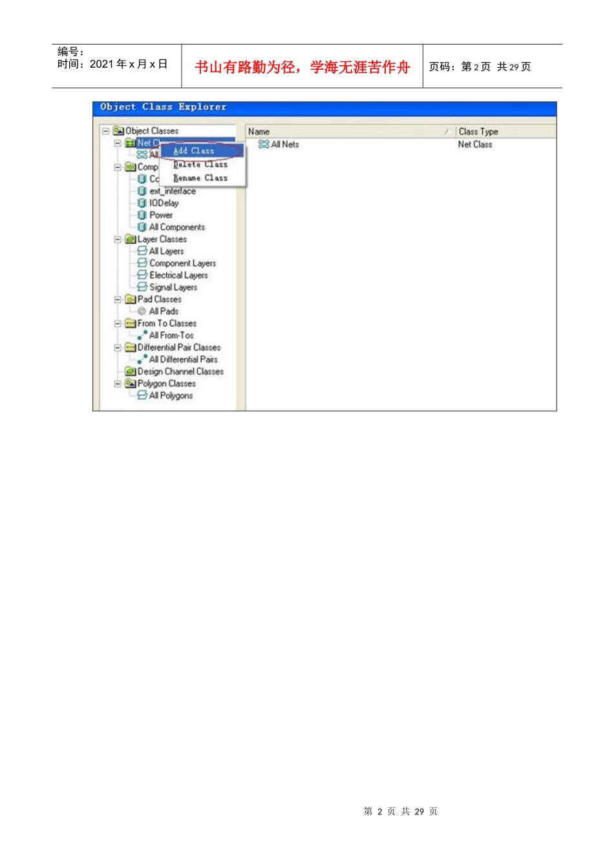
Task: Select Electrical Layers in the tree
Action: click(x=179, y=275)
